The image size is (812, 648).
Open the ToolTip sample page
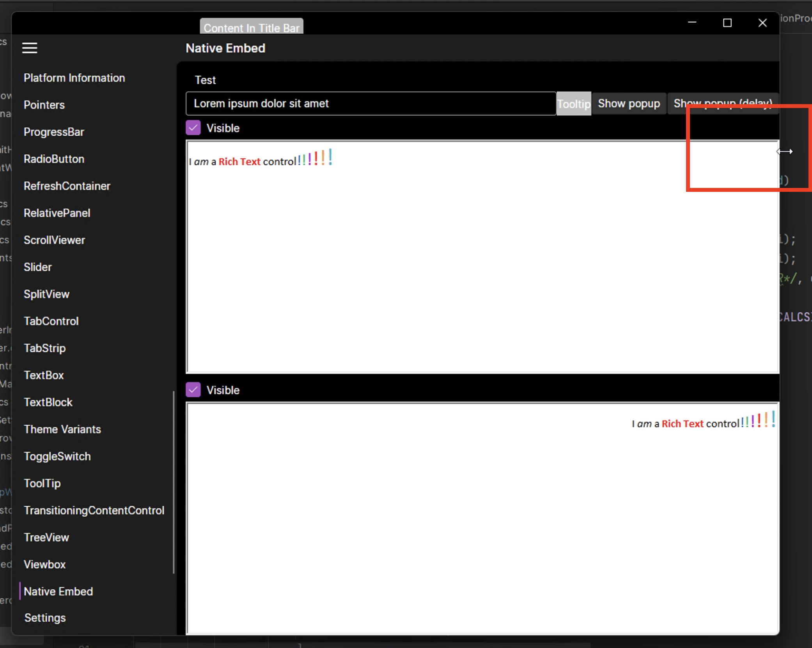[42, 483]
